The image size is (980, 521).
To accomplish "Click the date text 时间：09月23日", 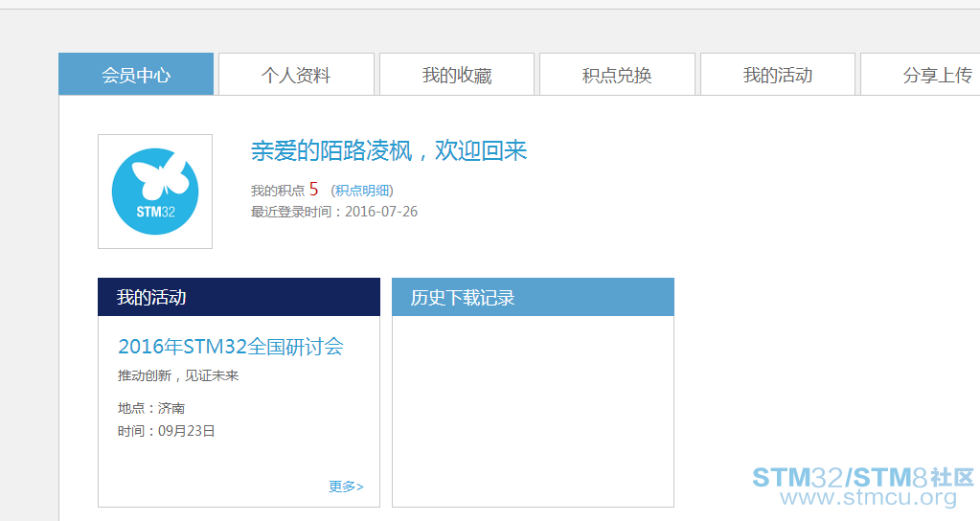I will (167, 431).
